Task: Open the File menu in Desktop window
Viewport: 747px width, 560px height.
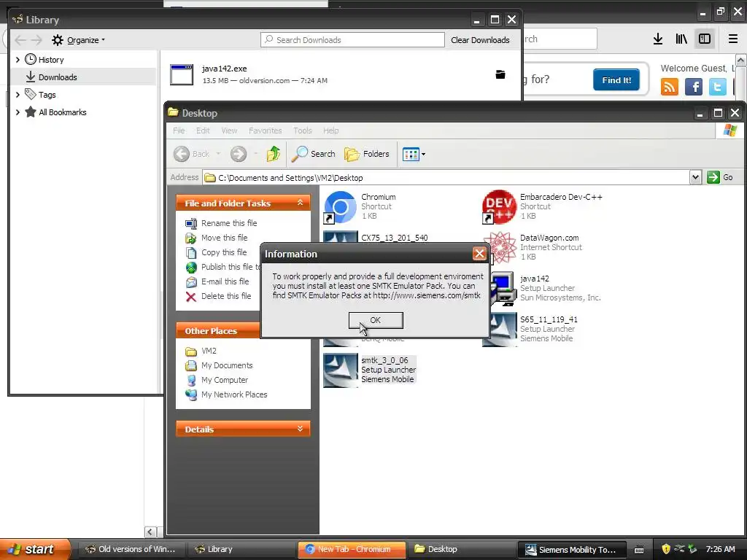Action: pyautogui.click(x=179, y=131)
